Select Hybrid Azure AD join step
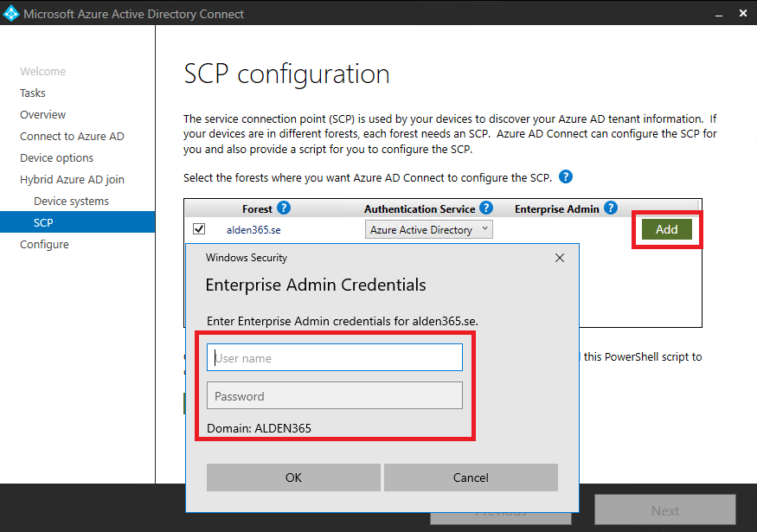 point(72,180)
